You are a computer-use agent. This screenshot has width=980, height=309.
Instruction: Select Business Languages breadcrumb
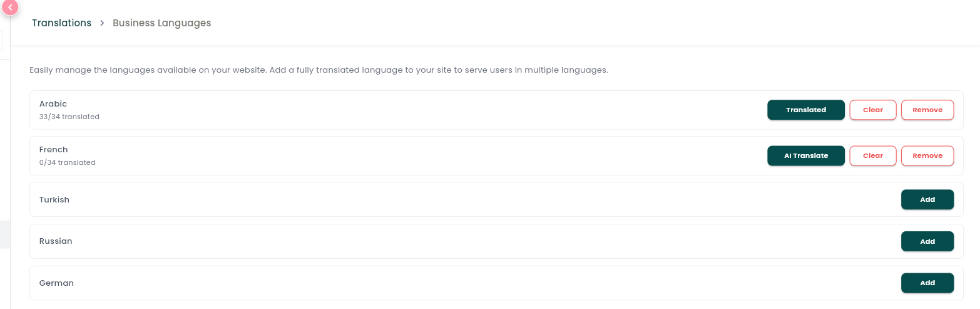(161, 23)
